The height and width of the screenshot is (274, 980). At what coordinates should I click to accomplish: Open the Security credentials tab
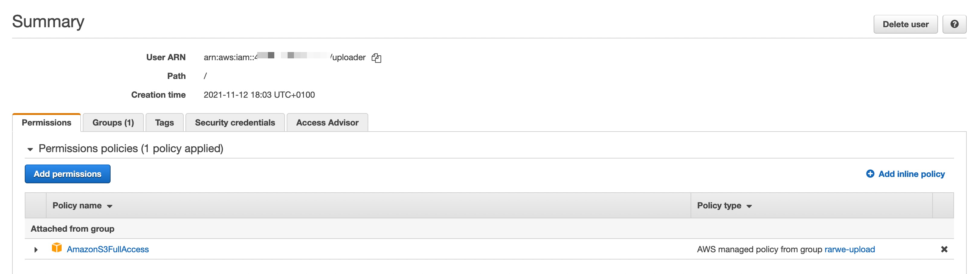coord(235,123)
